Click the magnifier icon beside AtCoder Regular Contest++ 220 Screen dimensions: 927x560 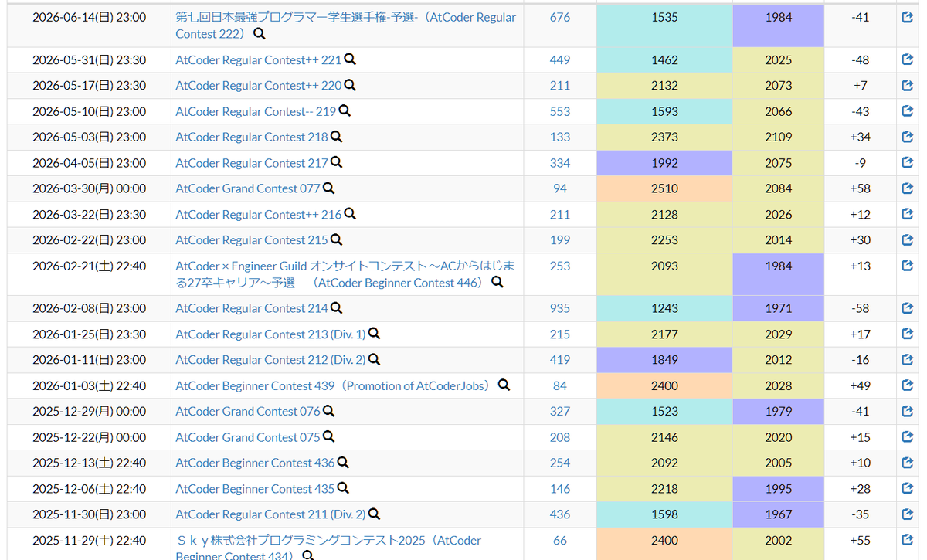point(350,85)
